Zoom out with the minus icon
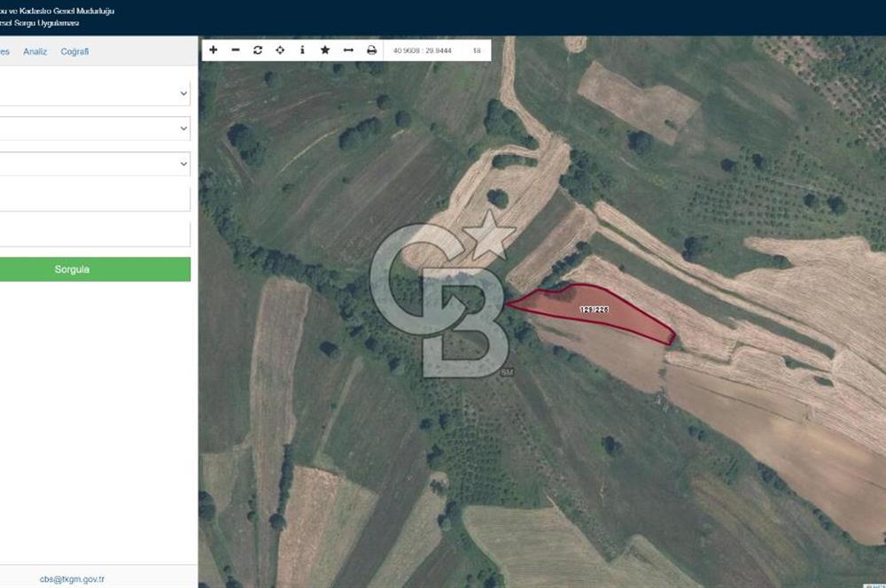 [x=236, y=50]
